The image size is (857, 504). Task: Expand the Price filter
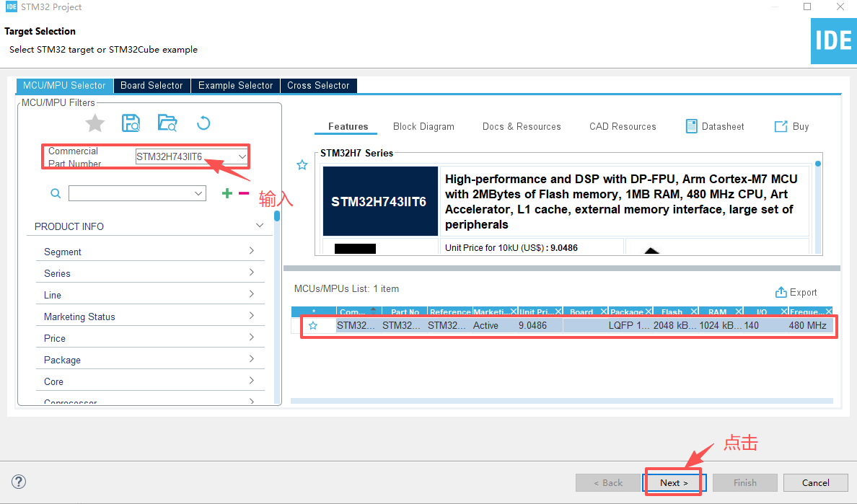252,337
